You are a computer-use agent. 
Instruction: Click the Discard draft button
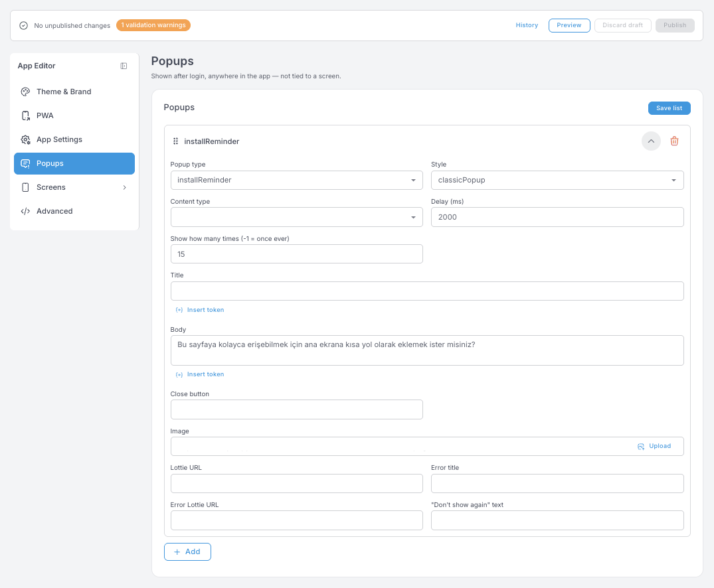click(622, 25)
